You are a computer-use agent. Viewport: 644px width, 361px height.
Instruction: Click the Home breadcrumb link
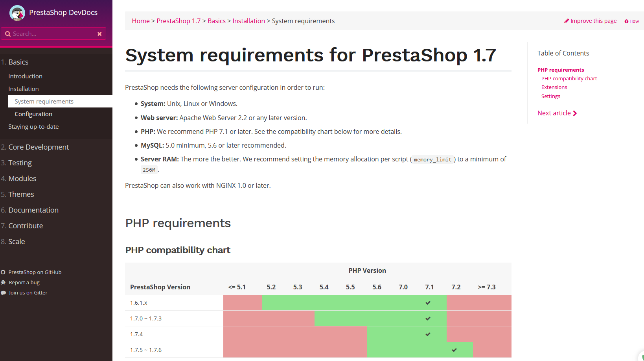point(141,21)
